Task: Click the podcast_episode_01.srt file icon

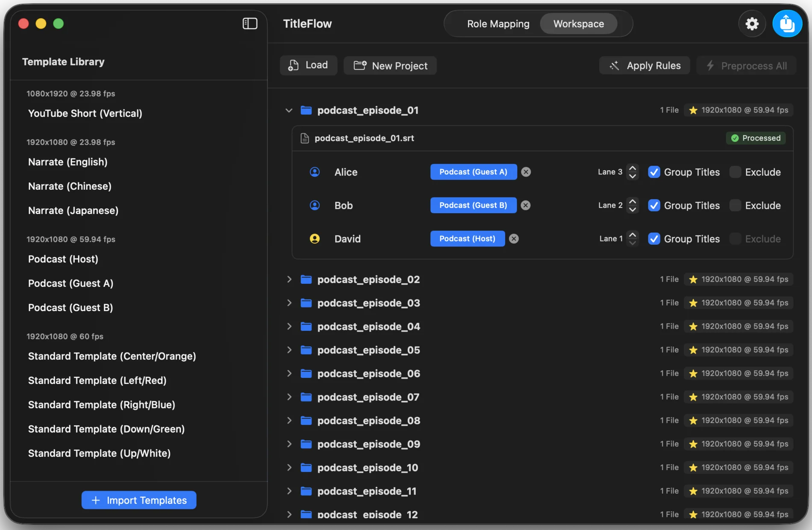Action: (x=304, y=138)
